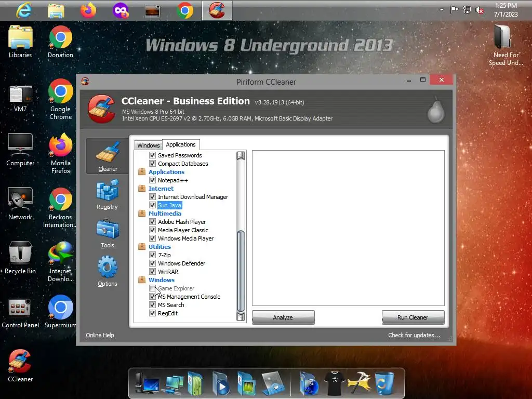Show hidden tray icons arrow

(442, 10)
